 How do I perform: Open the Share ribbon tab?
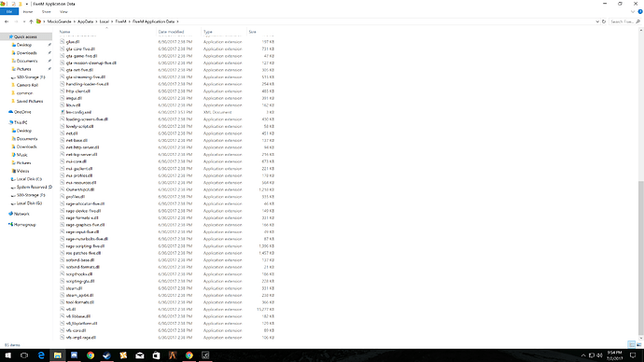tap(46, 11)
